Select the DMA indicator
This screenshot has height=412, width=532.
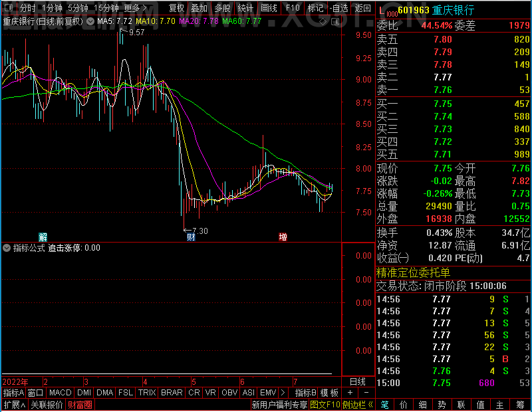click(x=104, y=393)
